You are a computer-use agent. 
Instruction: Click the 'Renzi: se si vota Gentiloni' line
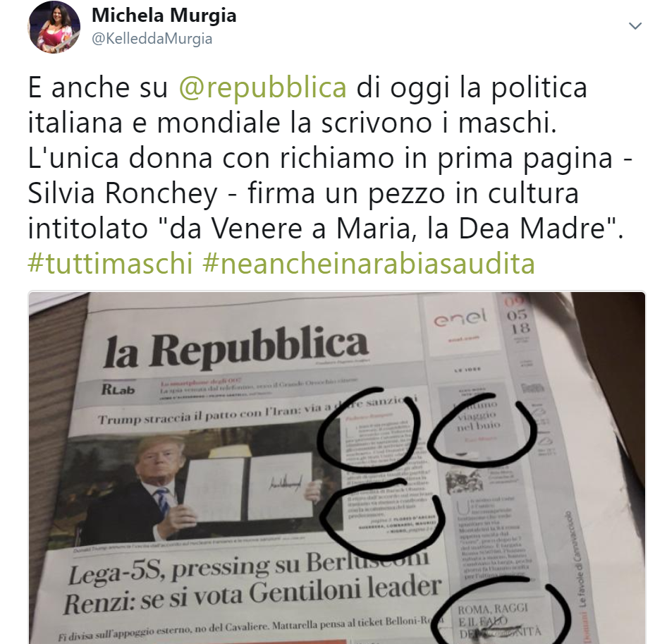[252, 594]
